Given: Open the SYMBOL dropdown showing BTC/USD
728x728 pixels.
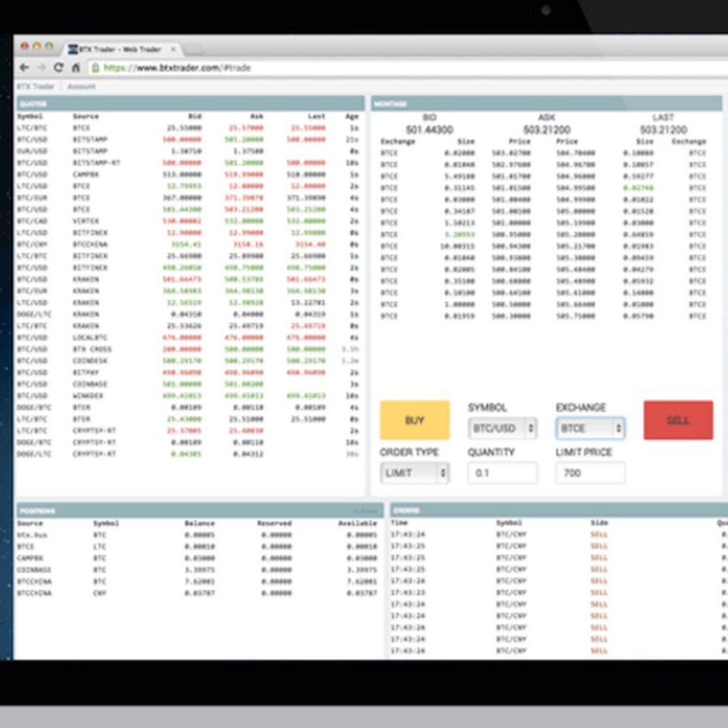Looking at the screenshot, I should (x=502, y=428).
